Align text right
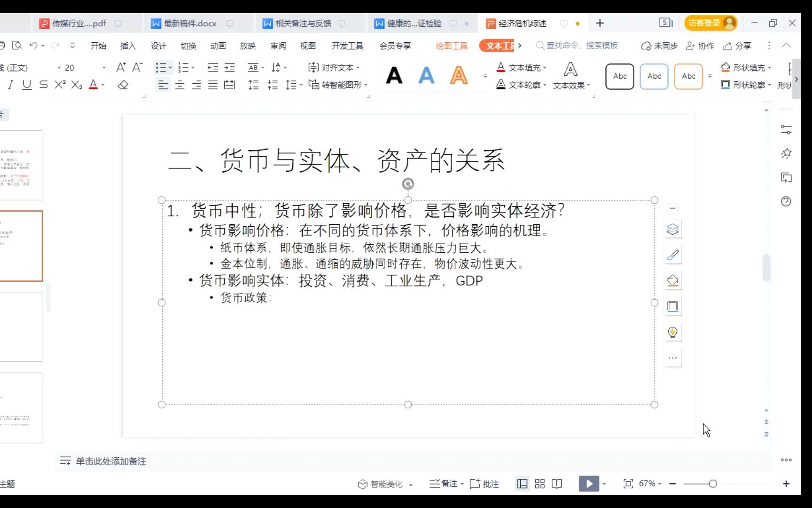Screen dimensions: 812x508 coord(196,85)
